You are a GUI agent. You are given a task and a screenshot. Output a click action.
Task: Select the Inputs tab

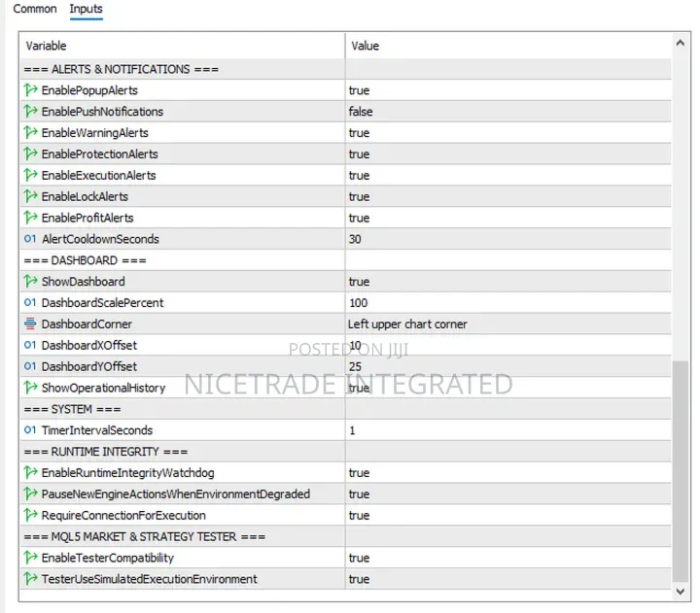[x=86, y=9]
